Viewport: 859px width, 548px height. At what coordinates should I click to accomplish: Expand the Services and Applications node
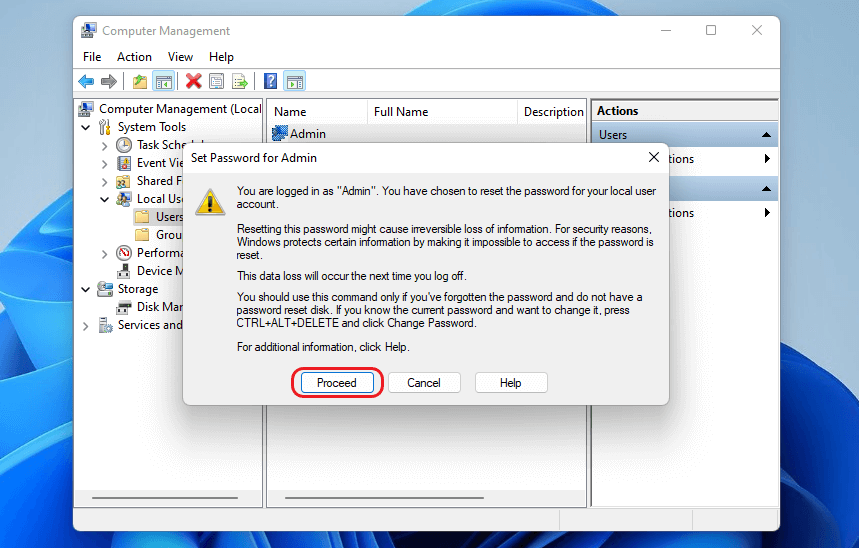click(85, 326)
